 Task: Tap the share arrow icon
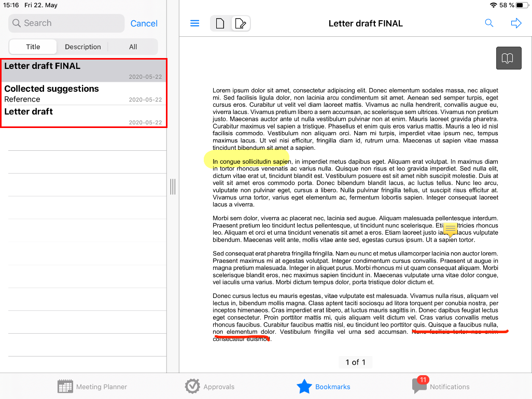(x=516, y=23)
